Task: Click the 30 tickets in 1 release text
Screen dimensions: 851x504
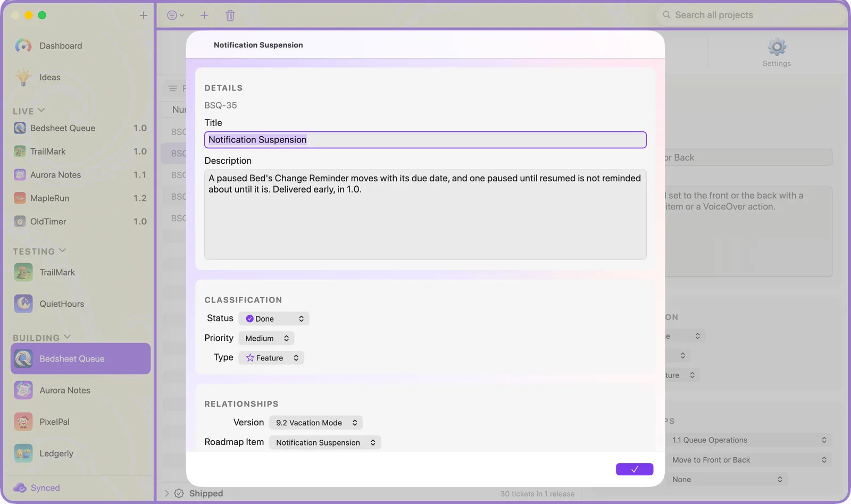Action: [x=537, y=494]
